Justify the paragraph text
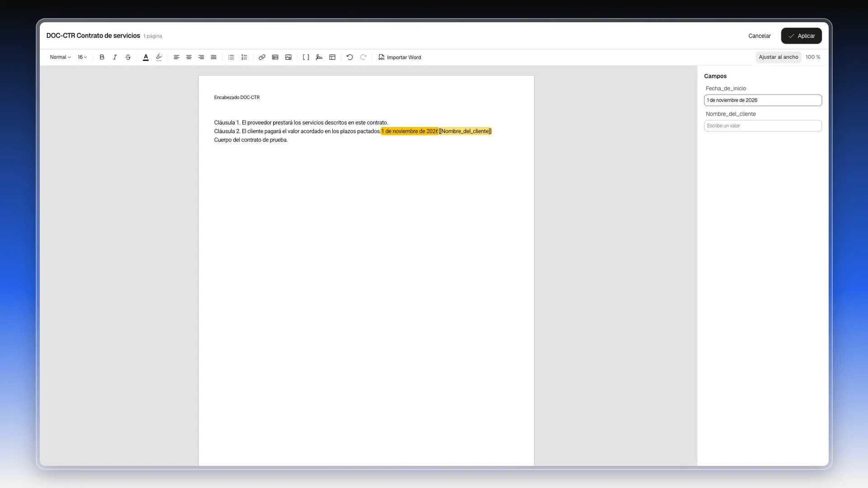 tap(213, 57)
